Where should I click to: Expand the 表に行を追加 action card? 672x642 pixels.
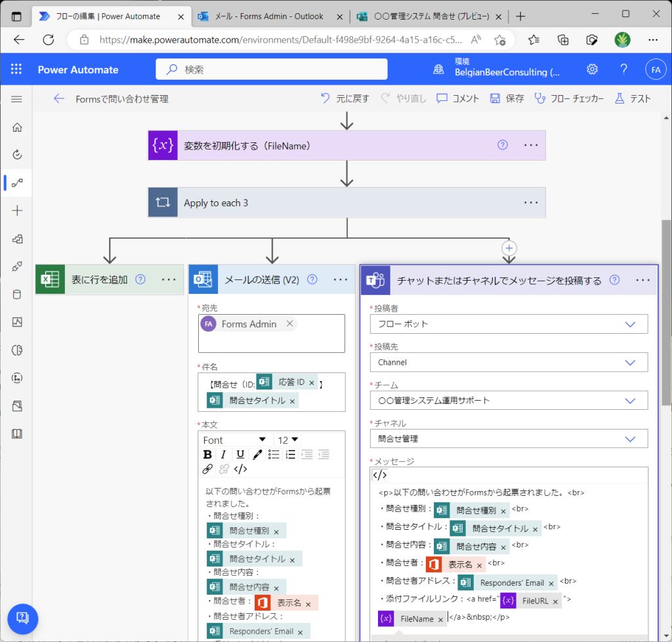point(110,279)
